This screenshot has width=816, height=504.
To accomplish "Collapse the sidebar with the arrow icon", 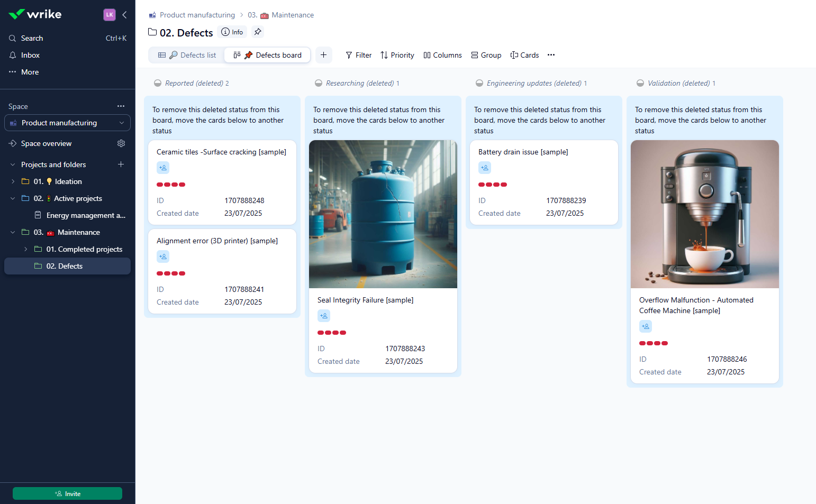I will pyautogui.click(x=125, y=15).
